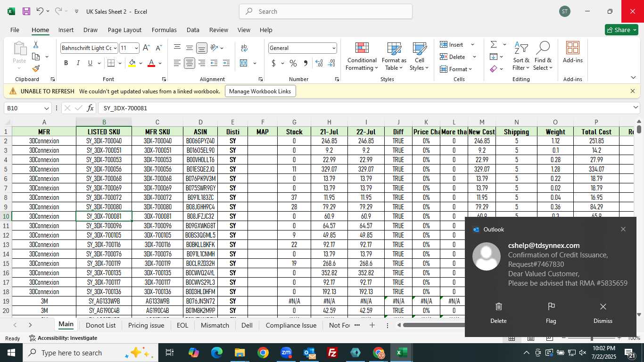Dismiss the Outlook notification

click(x=603, y=313)
